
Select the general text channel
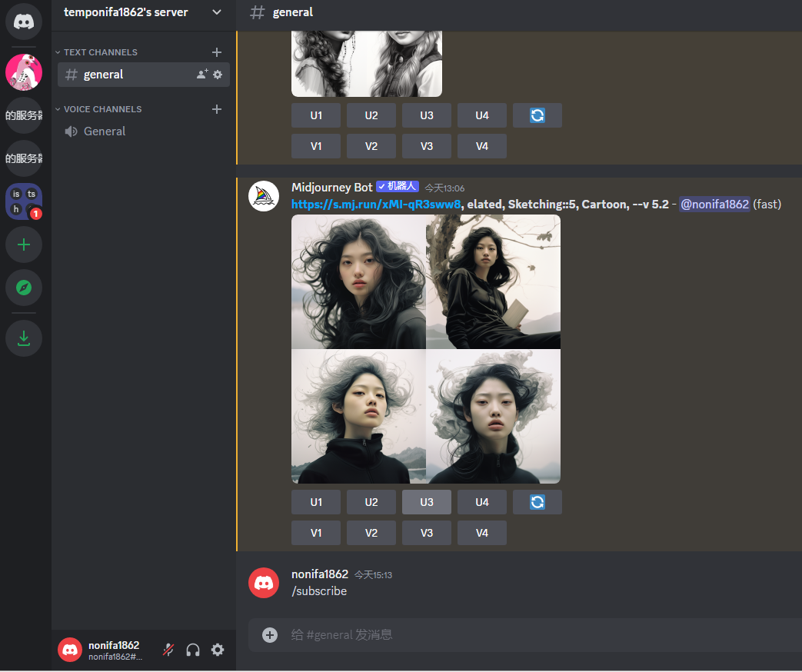point(104,75)
